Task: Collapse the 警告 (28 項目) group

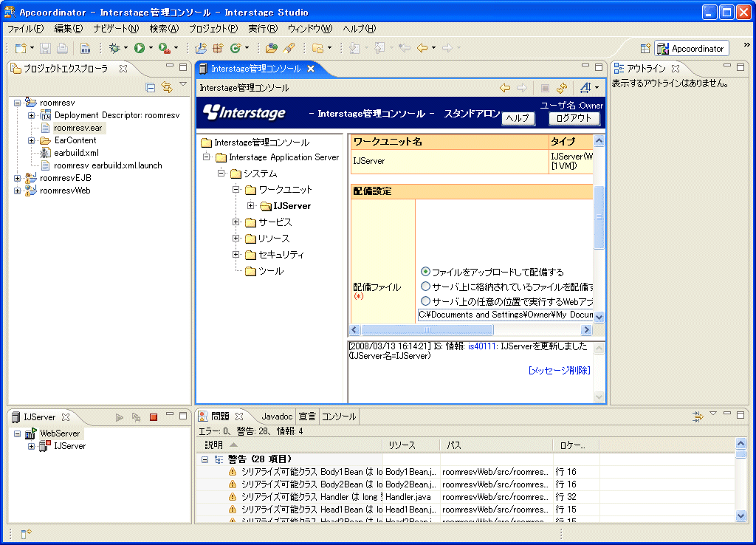Action: (205, 459)
